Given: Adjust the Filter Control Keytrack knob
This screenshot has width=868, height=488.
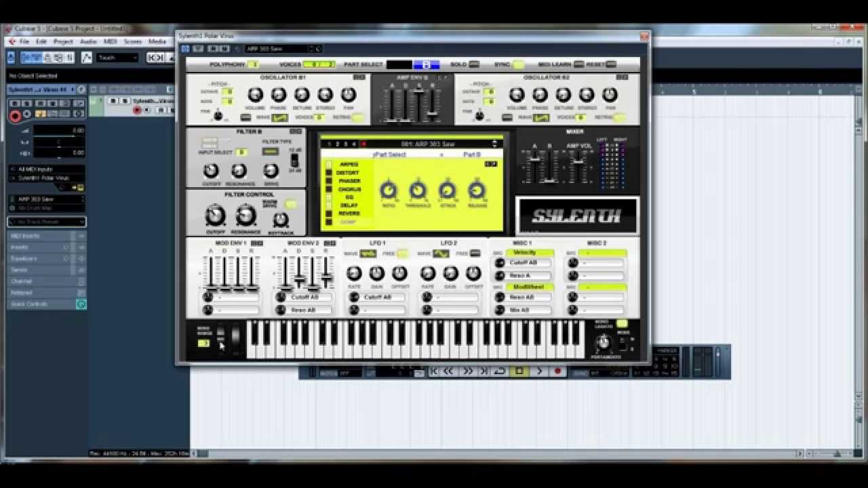Looking at the screenshot, I should click(280, 220).
